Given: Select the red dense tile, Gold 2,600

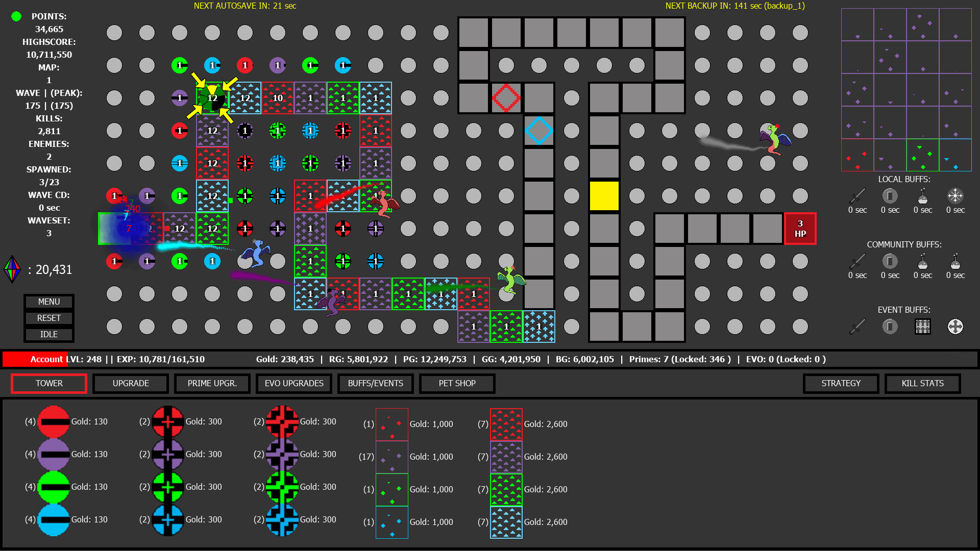Looking at the screenshot, I should pos(506,424).
